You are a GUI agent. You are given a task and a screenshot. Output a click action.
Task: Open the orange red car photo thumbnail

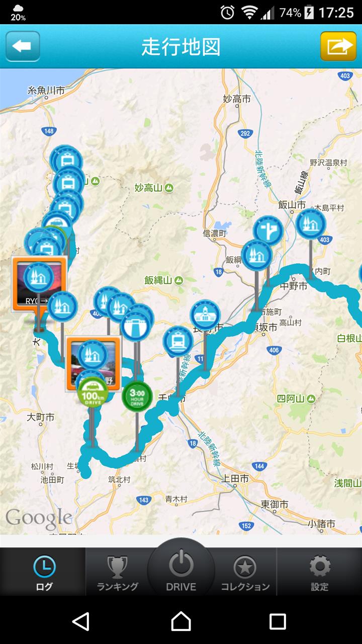tap(94, 364)
